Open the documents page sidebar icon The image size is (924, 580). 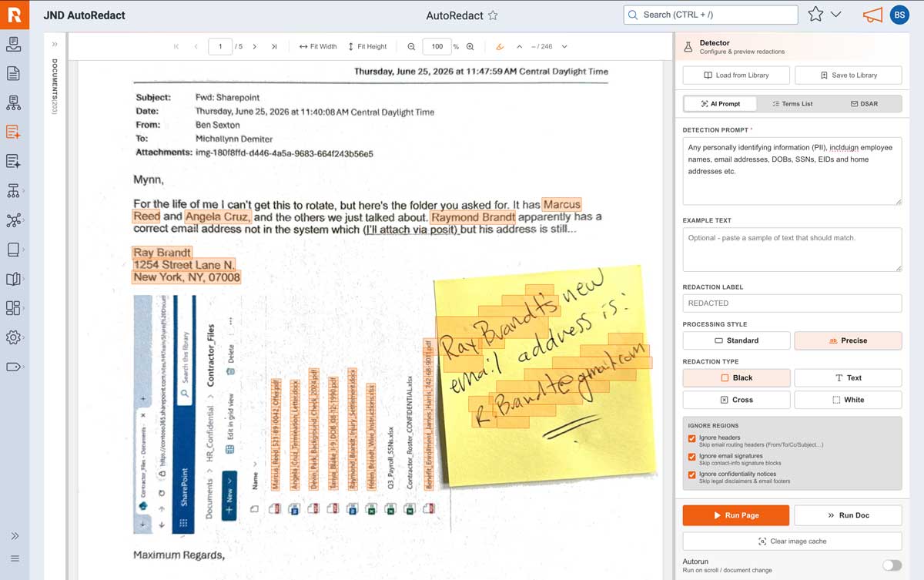[13, 74]
